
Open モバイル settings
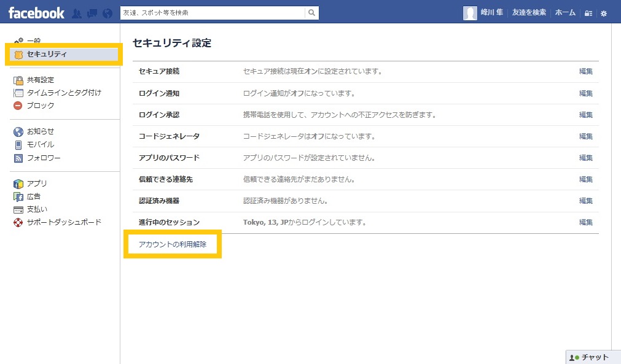[41, 144]
